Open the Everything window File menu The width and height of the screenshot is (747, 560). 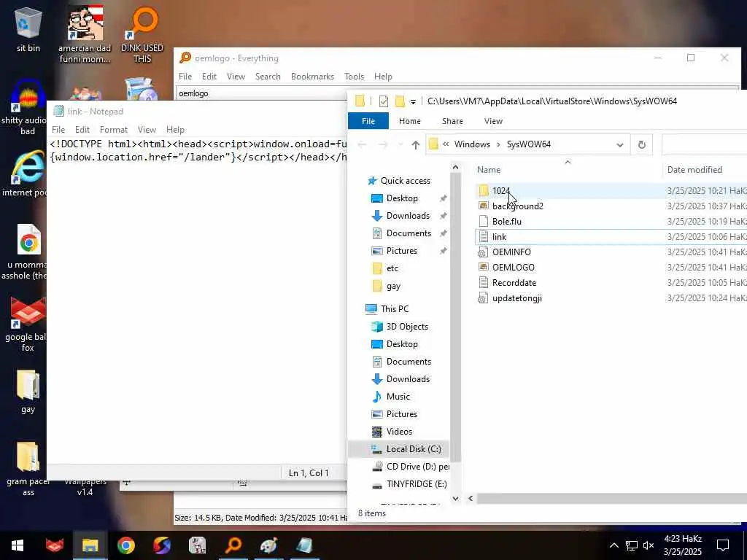[185, 77]
